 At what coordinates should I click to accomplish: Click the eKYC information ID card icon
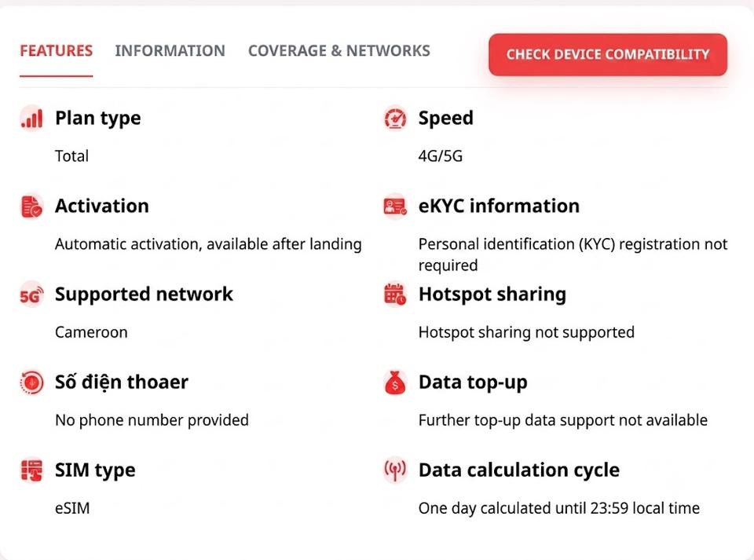[395, 207]
